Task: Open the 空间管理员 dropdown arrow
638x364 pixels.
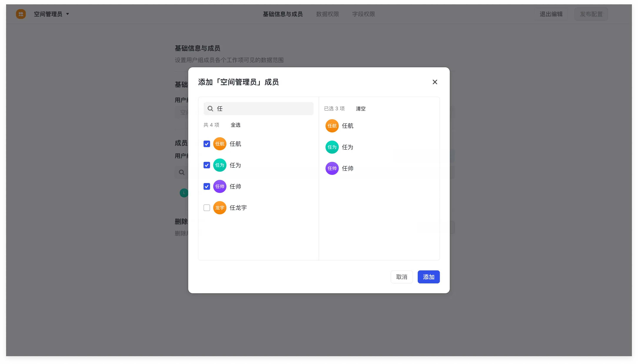Action: coord(68,14)
